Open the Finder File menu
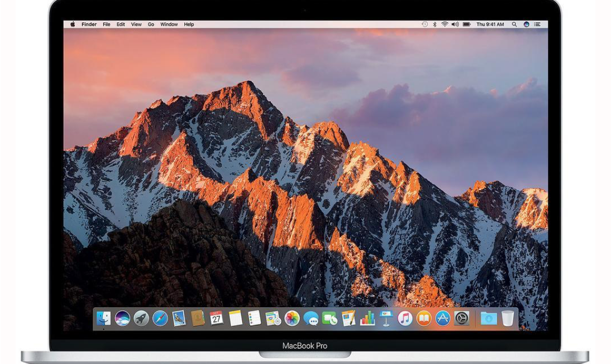Screen dimensions: 611x364 click(106, 24)
